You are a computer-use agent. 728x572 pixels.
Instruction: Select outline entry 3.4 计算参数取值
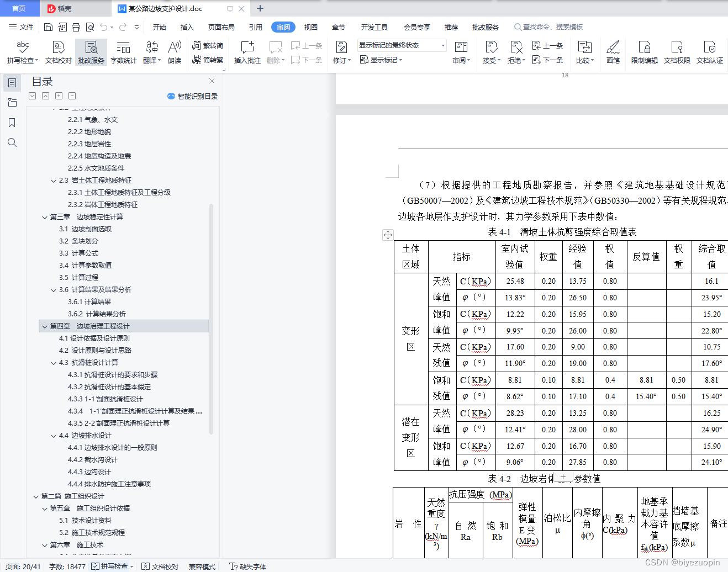coord(86,266)
